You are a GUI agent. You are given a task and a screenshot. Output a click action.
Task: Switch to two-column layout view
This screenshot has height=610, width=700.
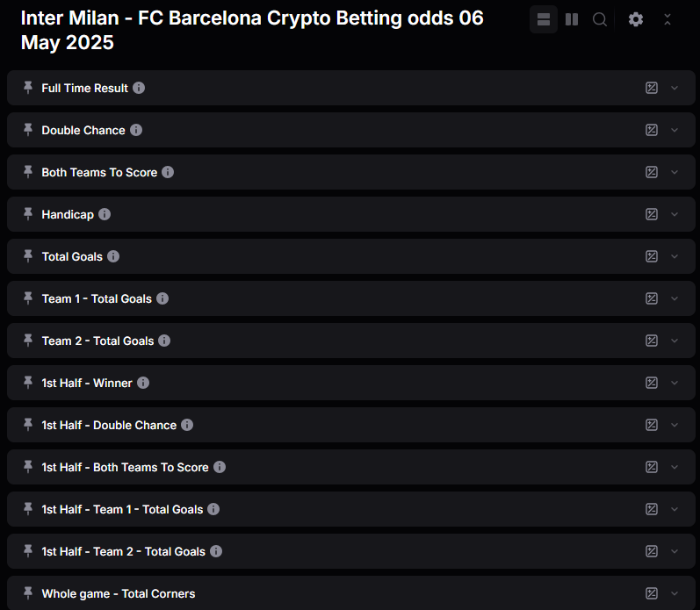(572, 19)
